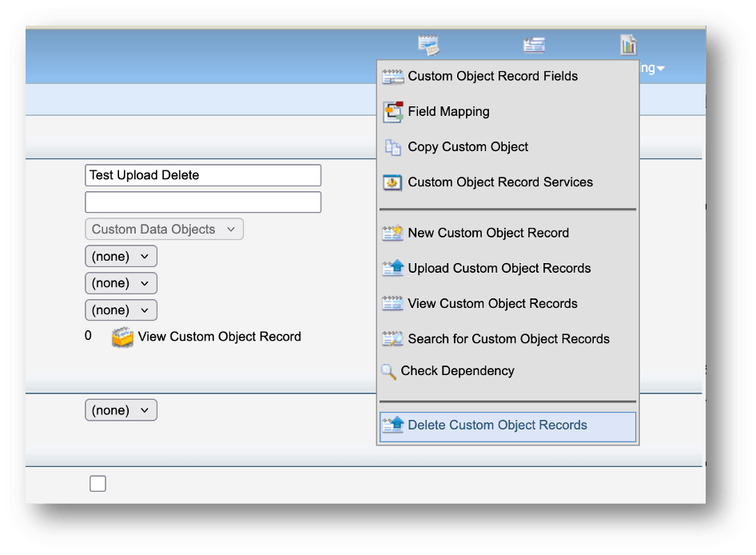Click the form fields icon in the blue header
Image resolution: width=756 pixels, height=555 pixels.
pyautogui.click(x=534, y=46)
